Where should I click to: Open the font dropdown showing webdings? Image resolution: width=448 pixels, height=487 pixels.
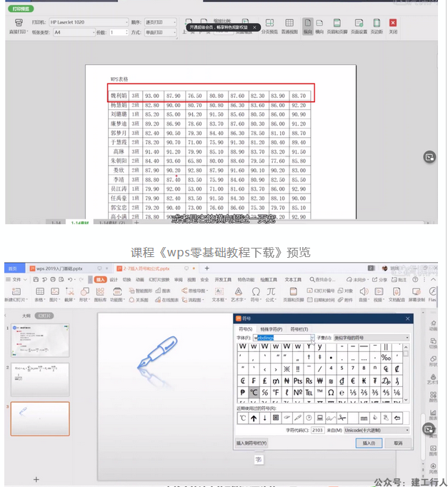[x=312, y=338]
